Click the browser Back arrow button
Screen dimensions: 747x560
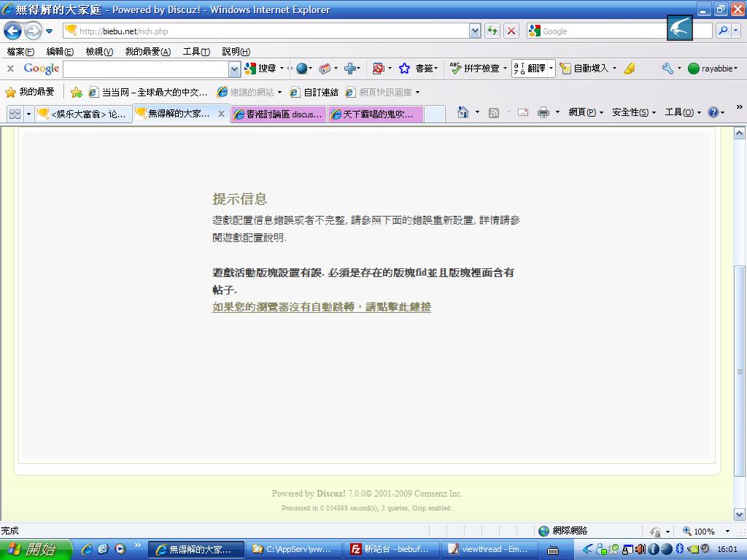click(x=12, y=31)
